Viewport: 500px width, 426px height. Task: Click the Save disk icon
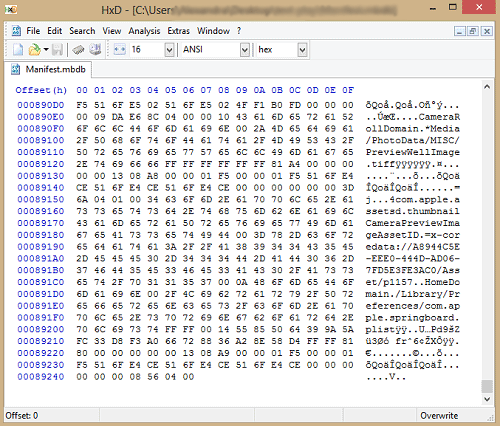click(57, 50)
